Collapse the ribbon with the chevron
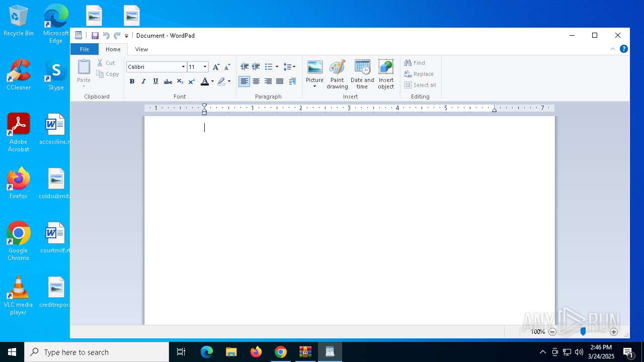 pyautogui.click(x=612, y=49)
